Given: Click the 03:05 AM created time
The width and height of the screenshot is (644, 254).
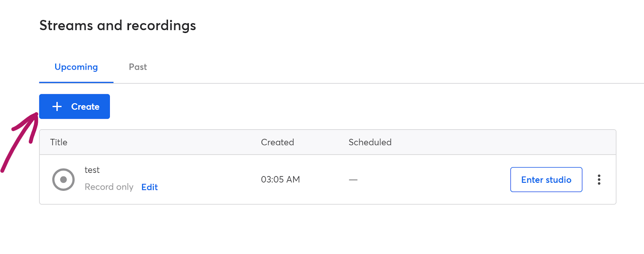Looking at the screenshot, I should (281, 180).
